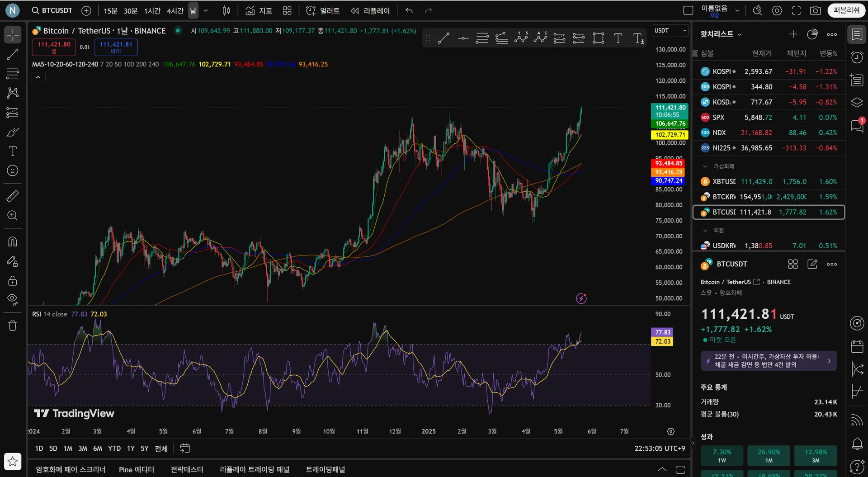Screen dimensions: 868x477
Task: Open the ruler measure tool
Action: [13, 196]
